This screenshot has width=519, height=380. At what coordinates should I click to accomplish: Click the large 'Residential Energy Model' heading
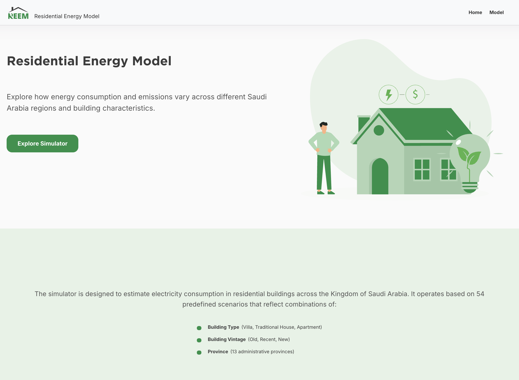coord(89,61)
